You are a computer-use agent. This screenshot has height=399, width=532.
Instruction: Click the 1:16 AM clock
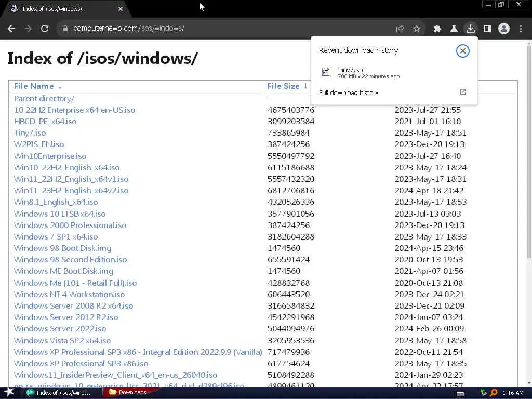[x=513, y=393]
